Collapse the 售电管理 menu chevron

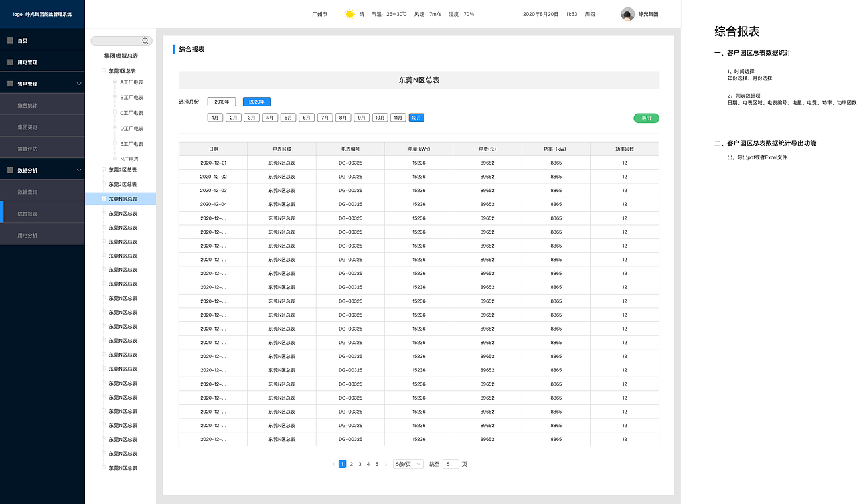point(79,84)
